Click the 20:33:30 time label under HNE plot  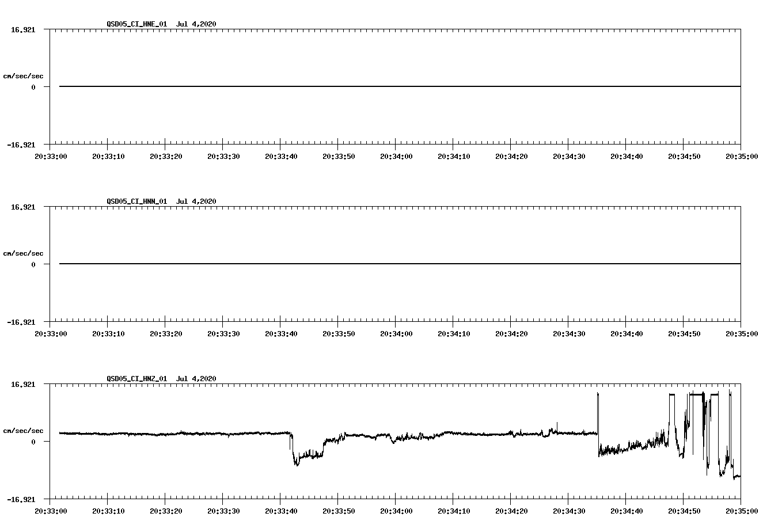223,156
